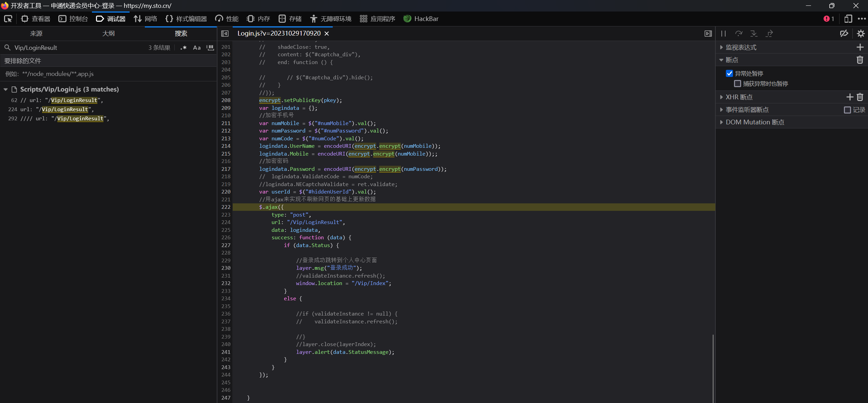Enable the 记录 log checkbox
Viewport: 868px width, 403px height.
[847, 110]
